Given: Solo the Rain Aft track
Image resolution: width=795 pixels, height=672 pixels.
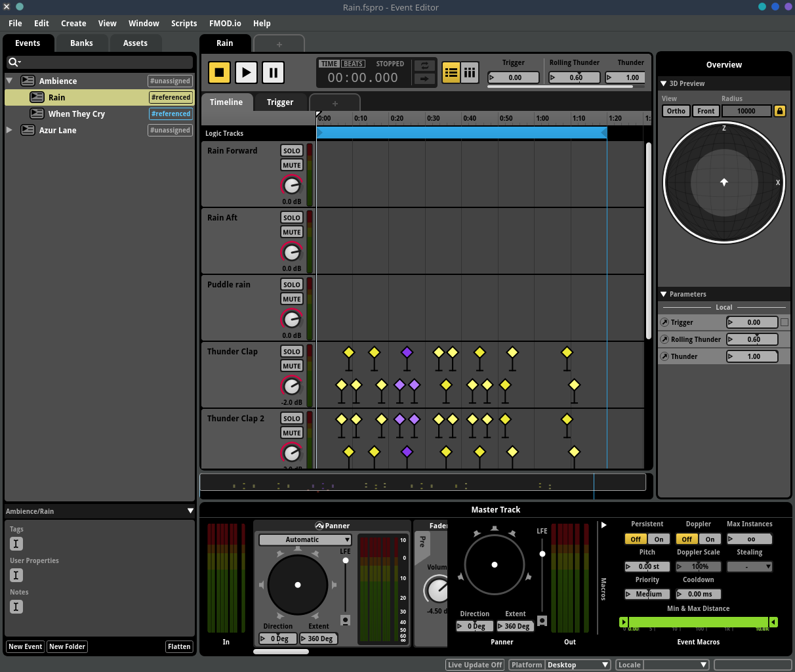Looking at the screenshot, I should tap(292, 217).
